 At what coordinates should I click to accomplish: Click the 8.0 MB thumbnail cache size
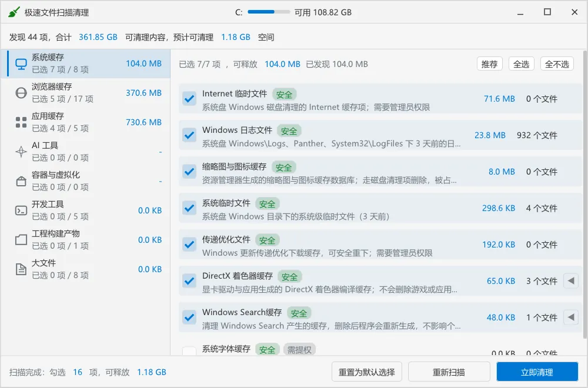click(x=502, y=172)
